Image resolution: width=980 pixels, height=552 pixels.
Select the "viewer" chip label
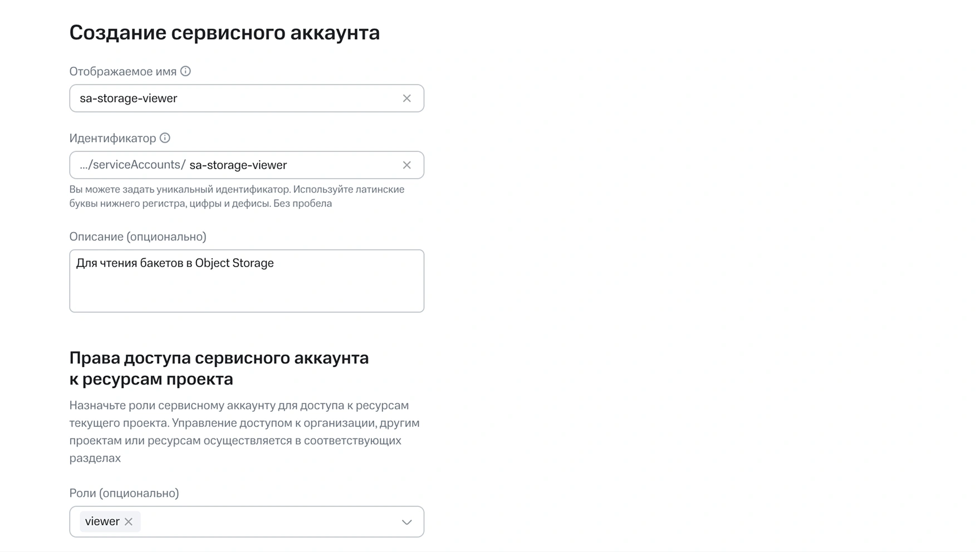click(102, 521)
